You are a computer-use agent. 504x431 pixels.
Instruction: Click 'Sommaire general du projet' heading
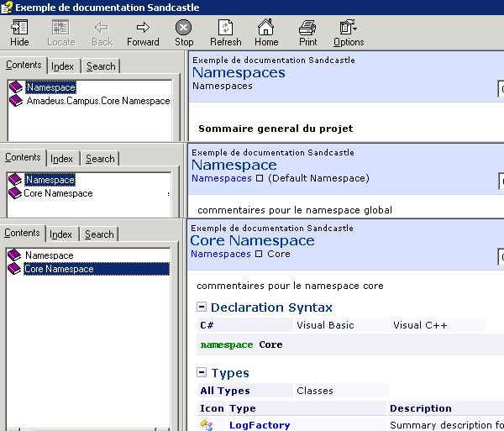pyautogui.click(x=276, y=129)
